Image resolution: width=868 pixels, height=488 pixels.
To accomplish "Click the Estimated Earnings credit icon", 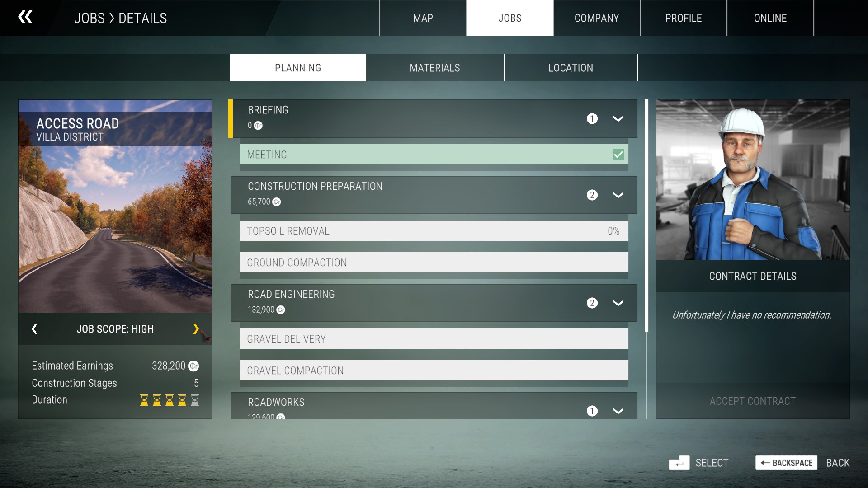I will pos(193,366).
